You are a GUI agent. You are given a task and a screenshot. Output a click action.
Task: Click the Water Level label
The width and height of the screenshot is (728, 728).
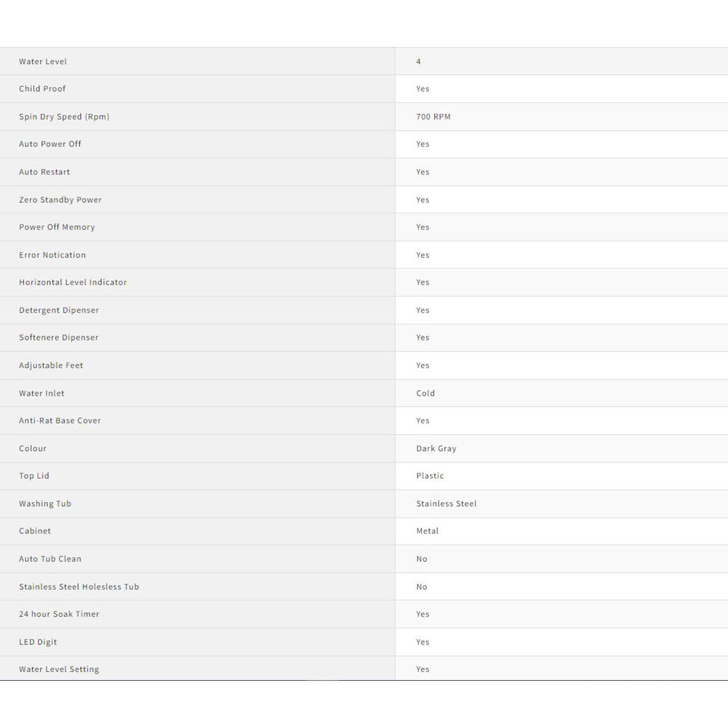(43, 61)
